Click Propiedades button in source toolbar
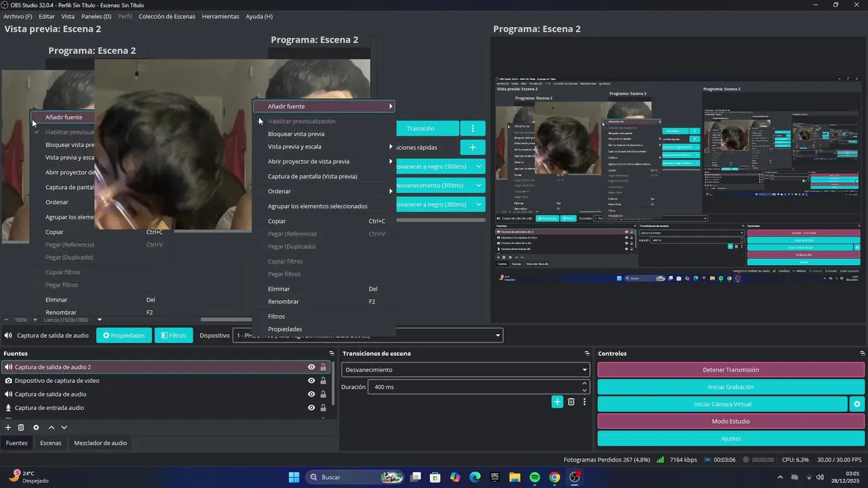868x488 pixels. [x=123, y=335]
